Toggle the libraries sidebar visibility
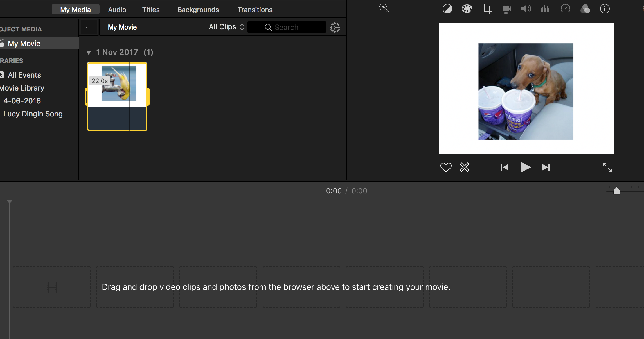The width and height of the screenshot is (644, 339). (89, 27)
